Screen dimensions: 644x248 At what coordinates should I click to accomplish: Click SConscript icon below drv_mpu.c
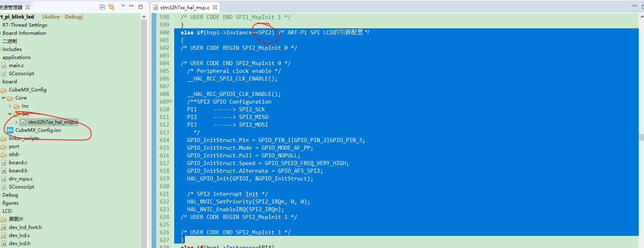pyautogui.click(x=4, y=187)
